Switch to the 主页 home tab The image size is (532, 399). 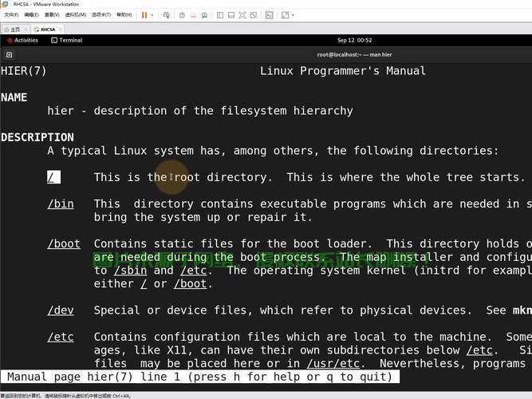[x=14, y=29]
